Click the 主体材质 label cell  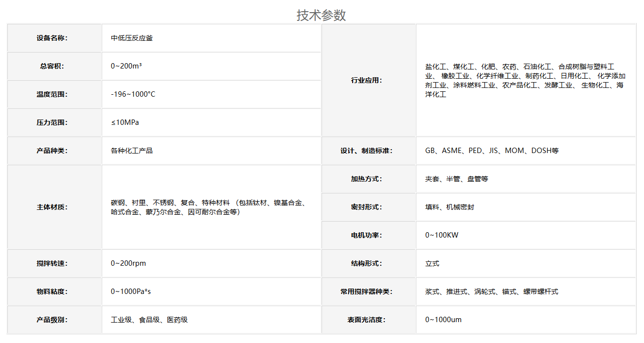coord(52,207)
